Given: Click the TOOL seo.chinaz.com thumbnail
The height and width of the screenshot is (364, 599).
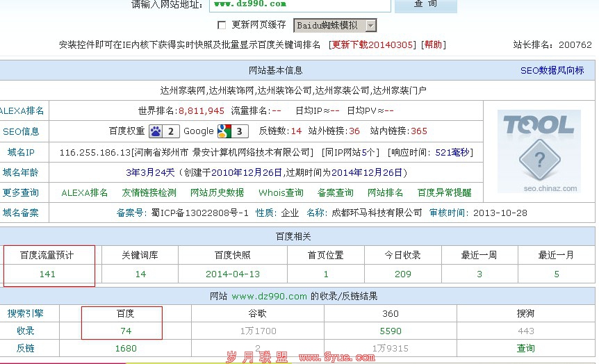Looking at the screenshot, I should (539, 151).
